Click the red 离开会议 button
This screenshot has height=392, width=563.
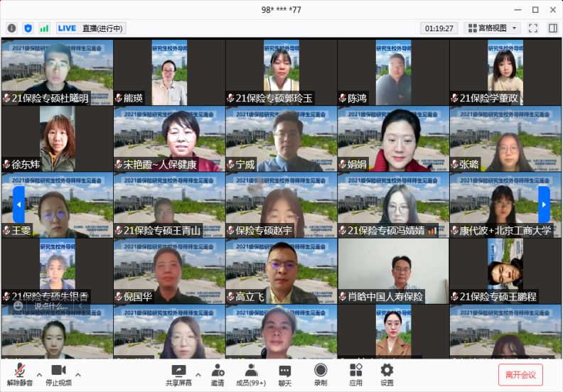[520, 375]
